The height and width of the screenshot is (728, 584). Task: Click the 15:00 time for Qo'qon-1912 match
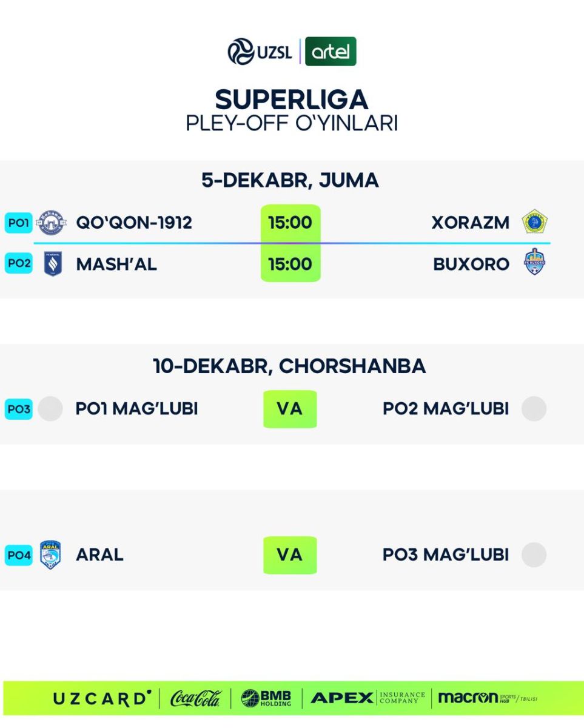290,223
